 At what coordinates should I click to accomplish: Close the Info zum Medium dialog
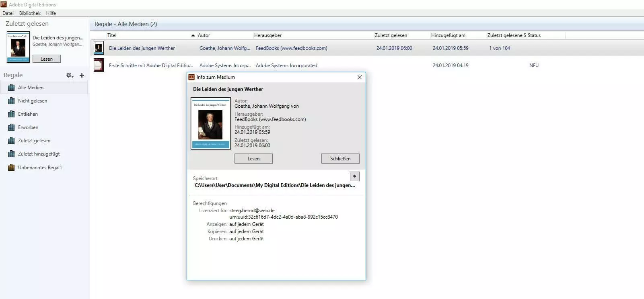pyautogui.click(x=360, y=77)
